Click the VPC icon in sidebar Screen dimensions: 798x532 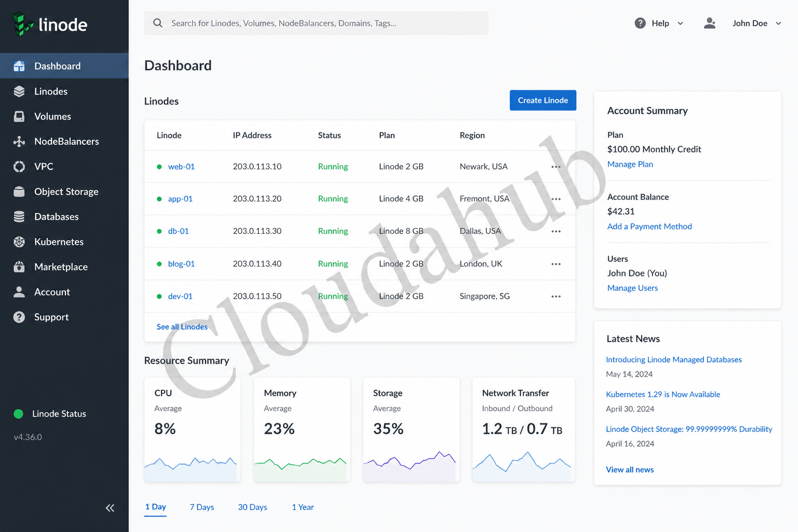[x=19, y=166]
